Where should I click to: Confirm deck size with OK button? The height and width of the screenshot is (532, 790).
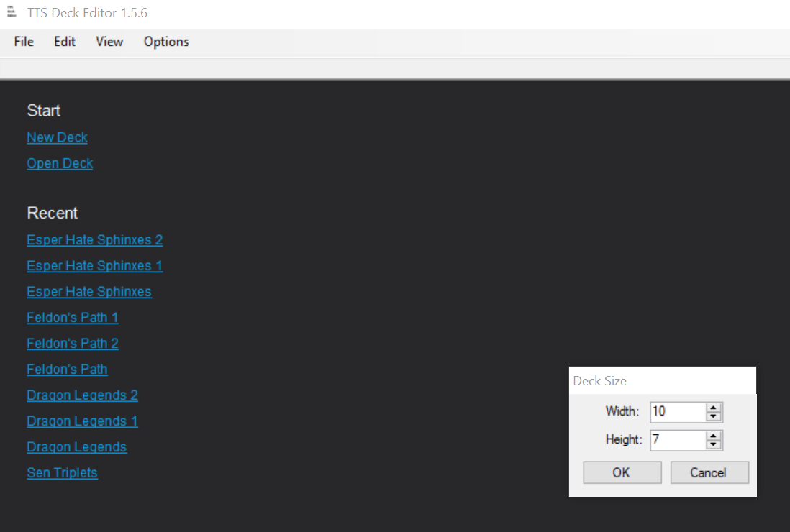622,472
